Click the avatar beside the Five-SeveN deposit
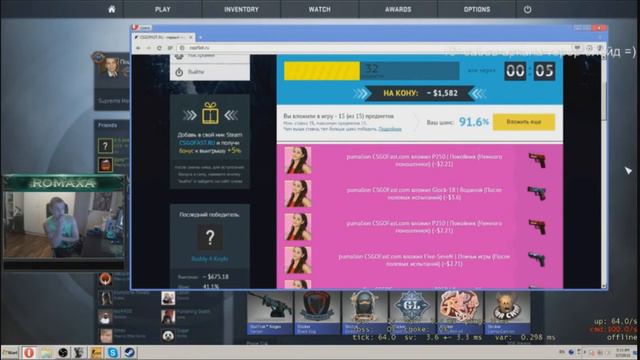The image size is (640, 360). pyautogui.click(x=298, y=260)
